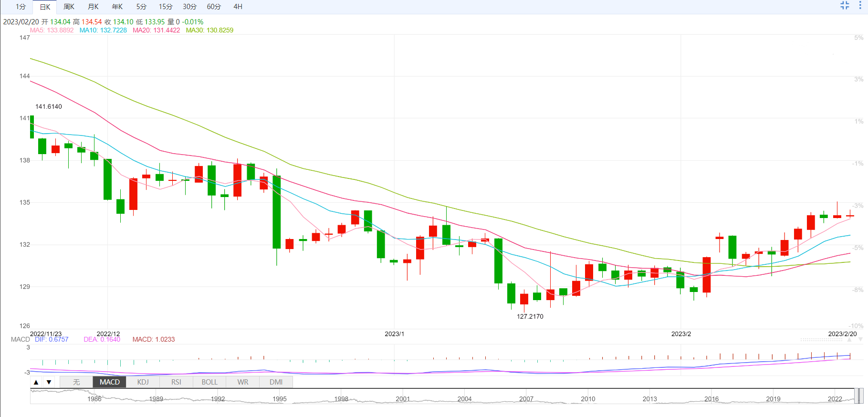Select the MACD indicator button
Screen dimensions: 868x417
(110, 382)
